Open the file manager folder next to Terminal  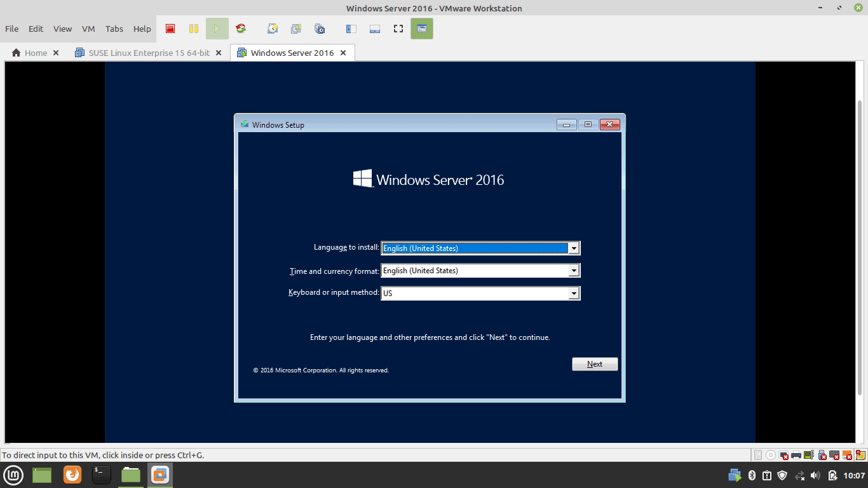(x=131, y=475)
